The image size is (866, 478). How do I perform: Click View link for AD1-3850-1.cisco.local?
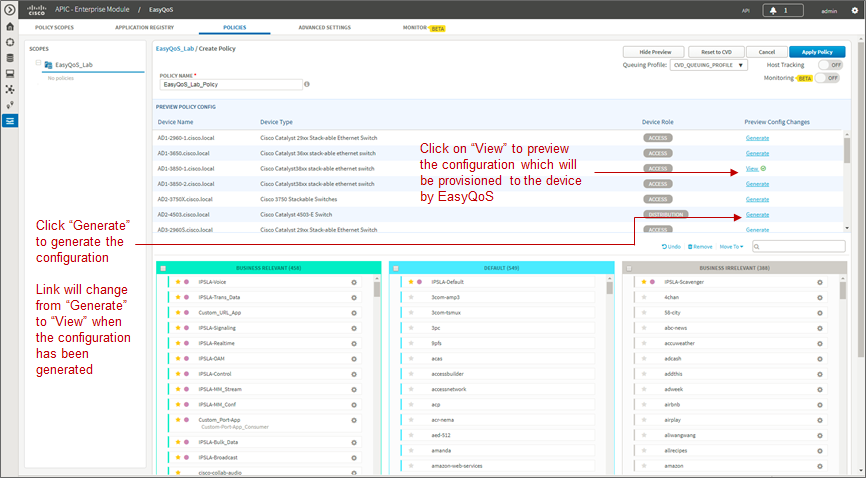(x=752, y=169)
